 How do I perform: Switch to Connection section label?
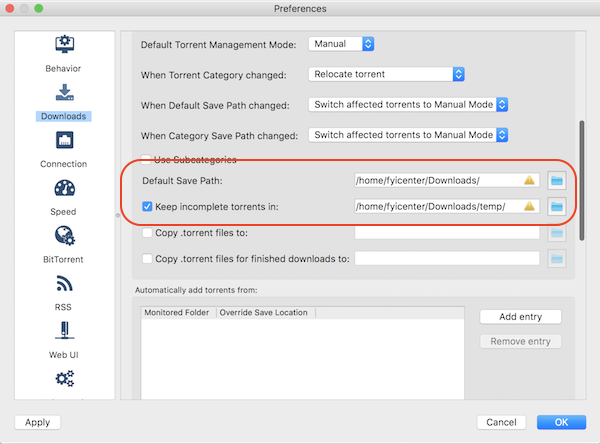coord(64,164)
